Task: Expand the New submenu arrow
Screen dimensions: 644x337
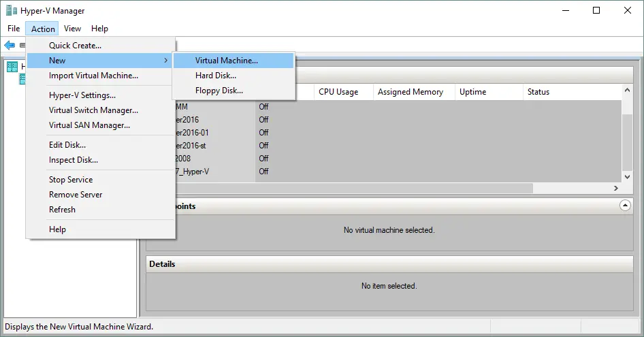Action: 166,61
